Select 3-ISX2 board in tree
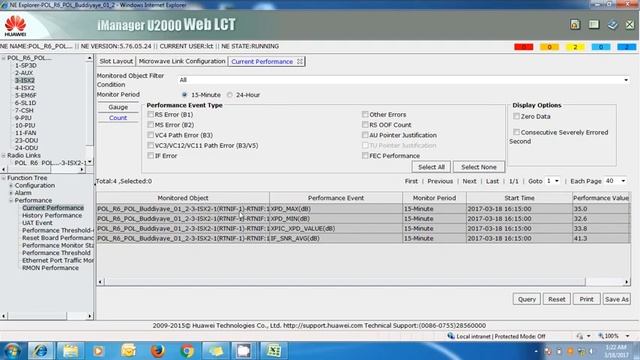Screen dimensions: 640x360 click(x=24, y=80)
